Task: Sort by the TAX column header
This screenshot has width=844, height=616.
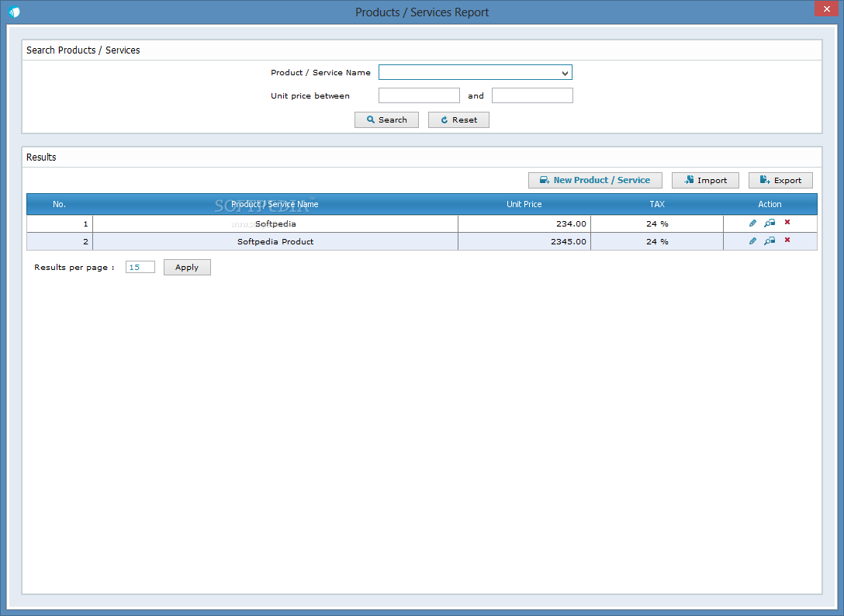Action: tap(657, 204)
